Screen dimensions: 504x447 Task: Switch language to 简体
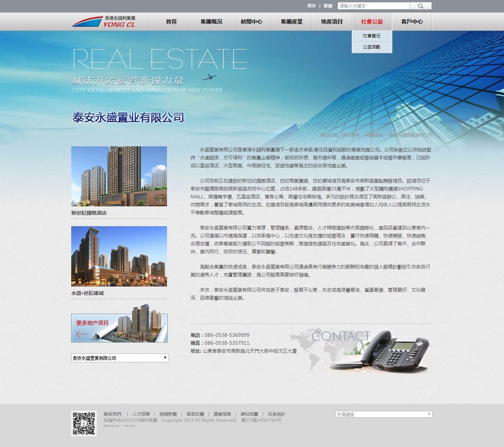pyautogui.click(x=312, y=6)
